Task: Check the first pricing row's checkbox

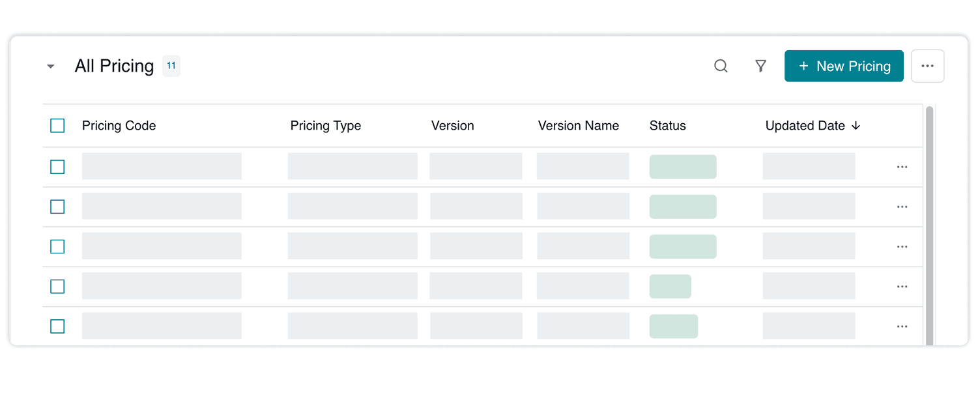Action: click(57, 167)
